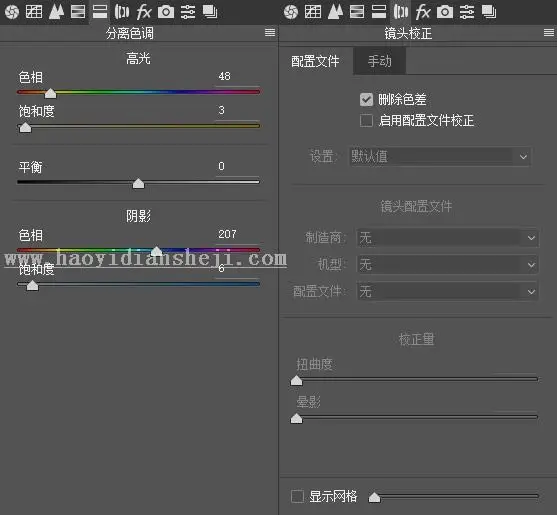Open Split Toning icon in right panel
The height and width of the screenshot is (515, 557).
379,12
